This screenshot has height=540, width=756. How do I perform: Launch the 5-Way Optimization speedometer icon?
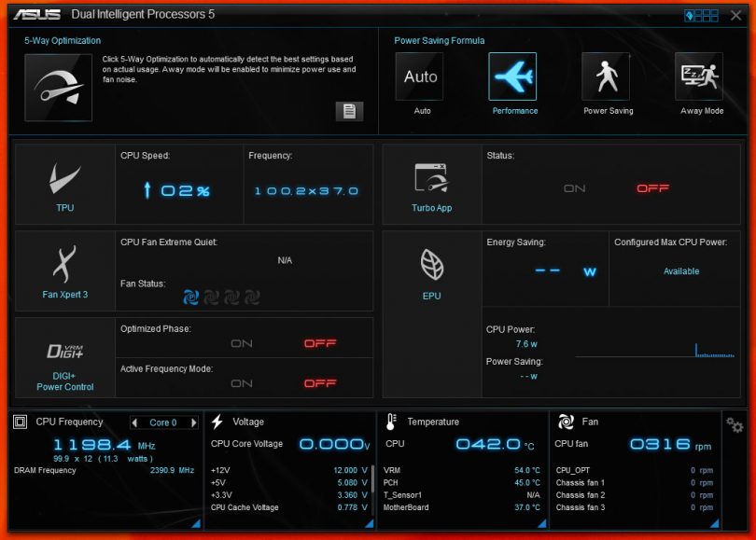tap(58, 88)
